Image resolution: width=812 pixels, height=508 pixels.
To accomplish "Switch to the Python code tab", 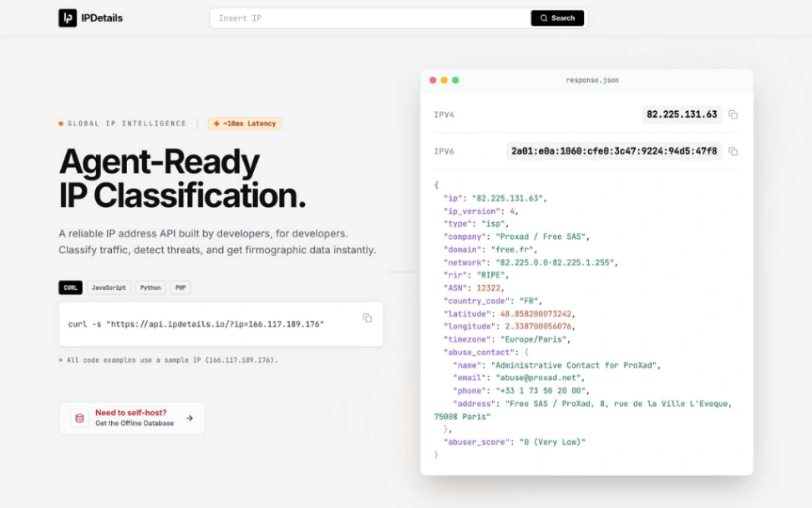I will pos(150,287).
